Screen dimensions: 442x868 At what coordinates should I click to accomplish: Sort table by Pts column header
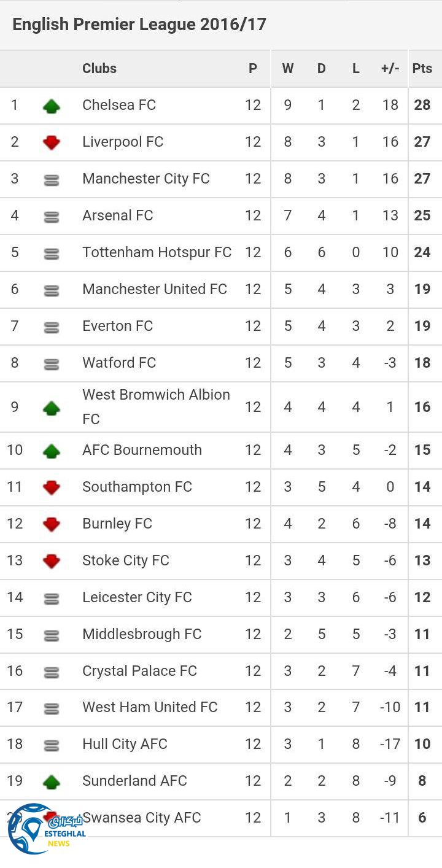coord(422,69)
